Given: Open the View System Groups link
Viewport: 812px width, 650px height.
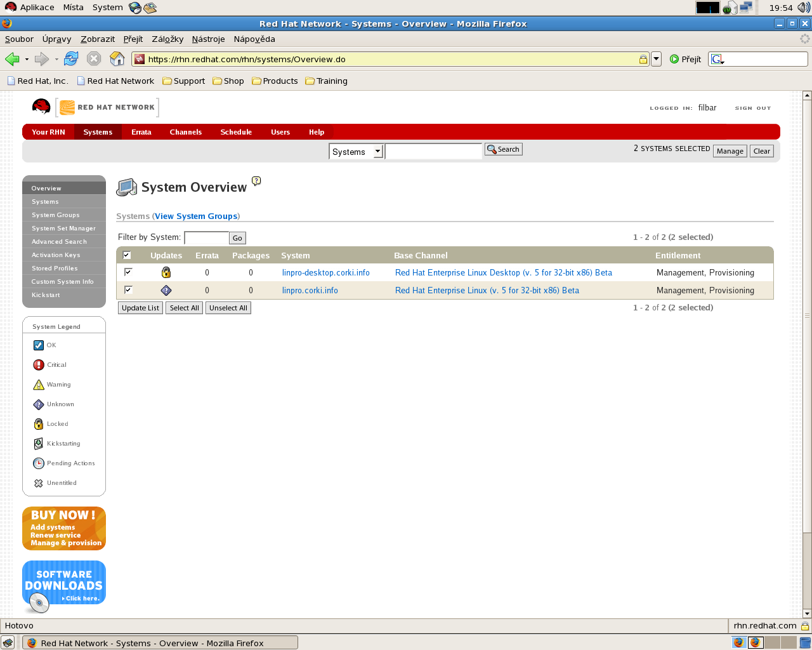Looking at the screenshot, I should coord(196,216).
